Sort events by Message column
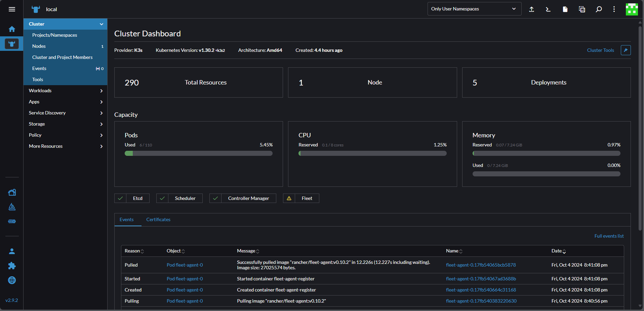Screen dimensions: 644x311 coord(248,251)
